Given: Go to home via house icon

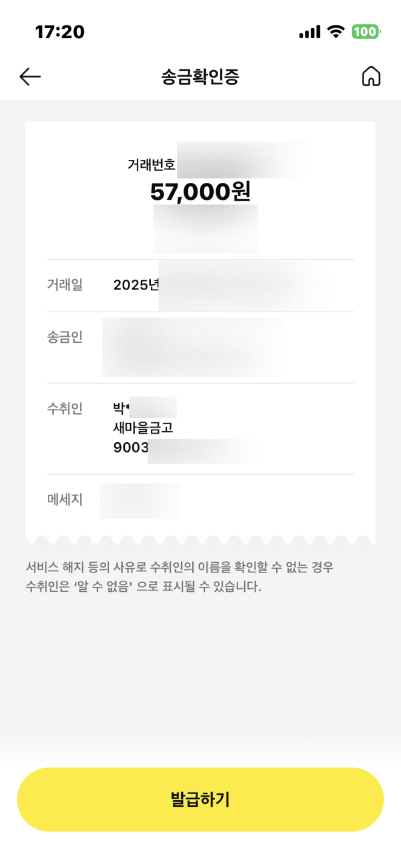Looking at the screenshot, I should (x=371, y=76).
